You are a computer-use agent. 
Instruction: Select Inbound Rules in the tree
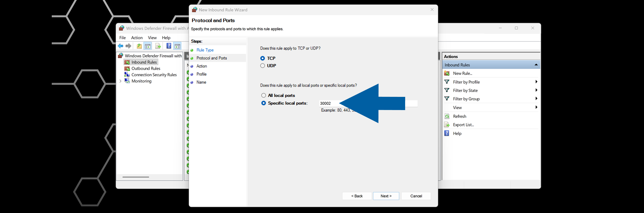(x=144, y=62)
